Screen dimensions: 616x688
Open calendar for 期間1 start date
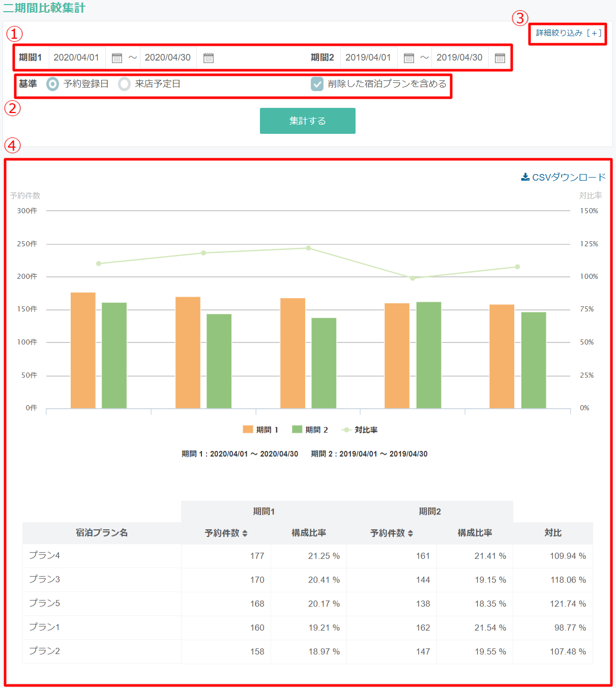point(117,58)
